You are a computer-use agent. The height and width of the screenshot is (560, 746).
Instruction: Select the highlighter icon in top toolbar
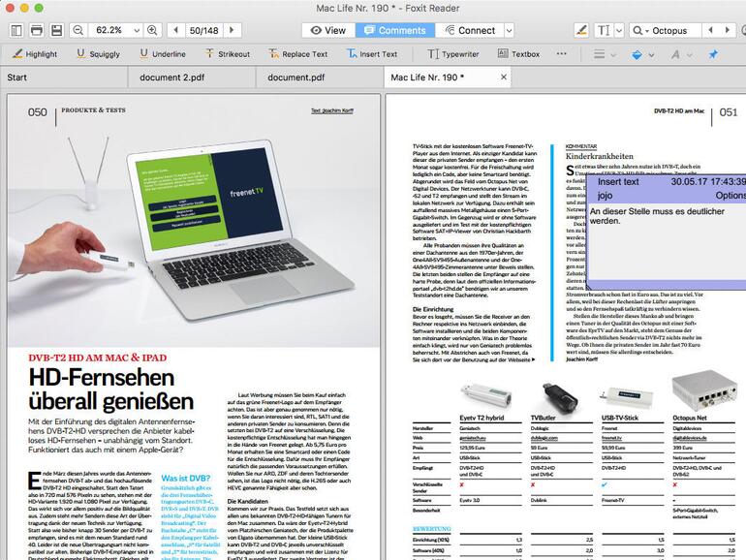coord(581,30)
